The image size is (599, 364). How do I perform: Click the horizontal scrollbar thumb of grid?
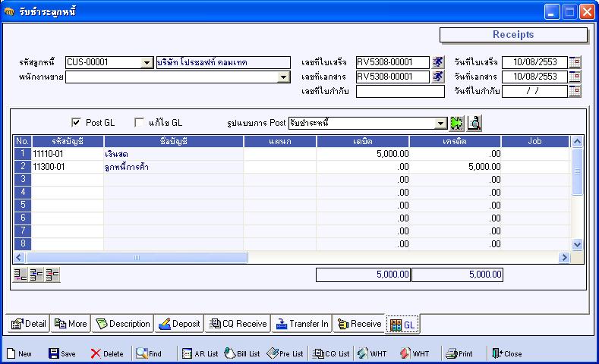point(137,258)
